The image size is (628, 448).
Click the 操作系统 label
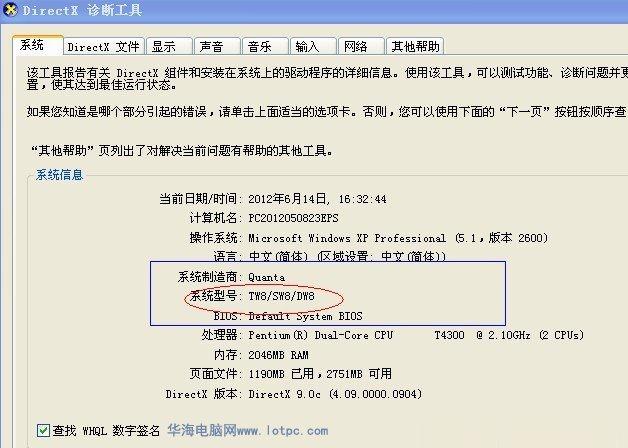pyautogui.click(x=216, y=238)
